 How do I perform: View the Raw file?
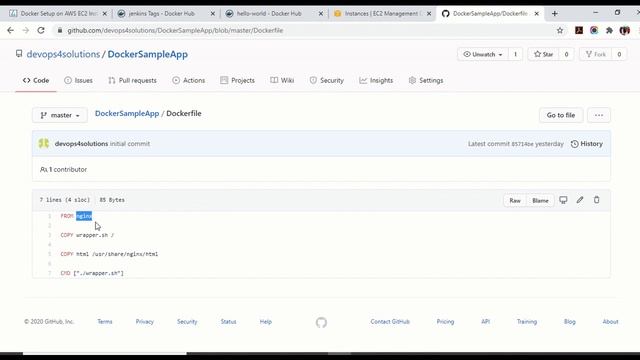click(515, 200)
